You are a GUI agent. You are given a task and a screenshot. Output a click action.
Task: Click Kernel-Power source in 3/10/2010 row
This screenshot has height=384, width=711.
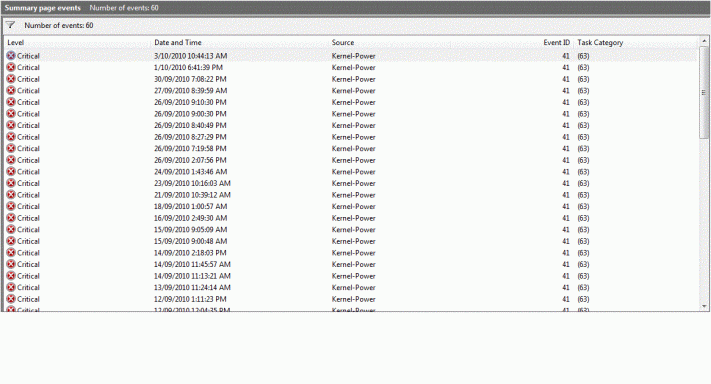[x=354, y=56]
